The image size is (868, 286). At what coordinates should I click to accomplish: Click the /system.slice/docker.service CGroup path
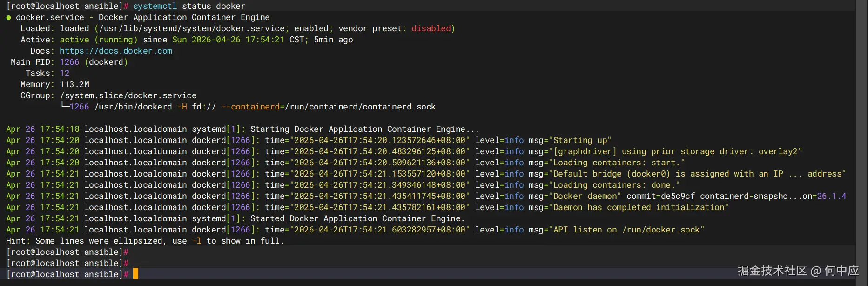(x=128, y=95)
